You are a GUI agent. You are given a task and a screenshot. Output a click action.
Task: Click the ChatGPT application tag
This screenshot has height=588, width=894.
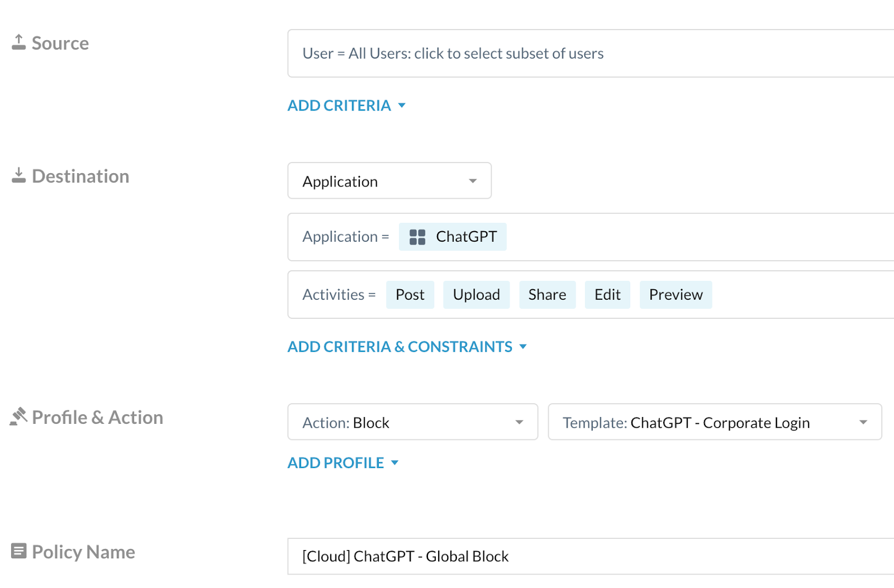pyautogui.click(x=453, y=237)
